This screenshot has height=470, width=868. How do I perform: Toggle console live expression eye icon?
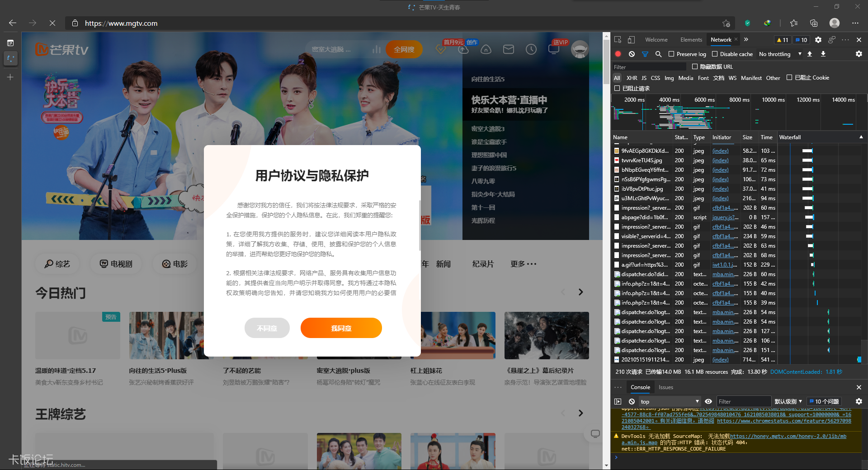(708, 401)
